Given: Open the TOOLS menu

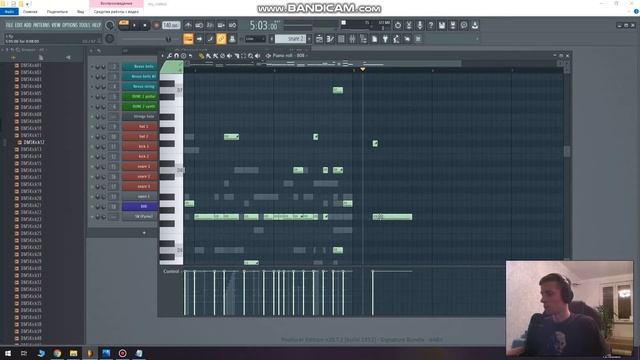Looking at the screenshot, I should pos(84,25).
